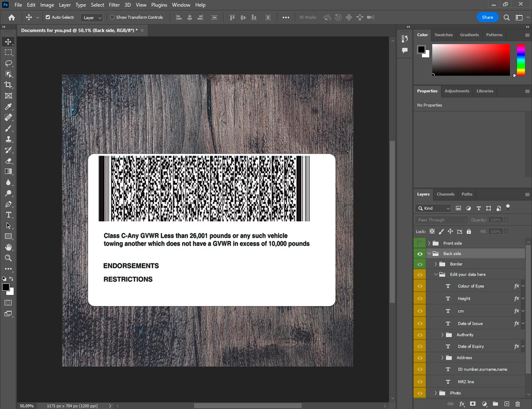Image resolution: width=532 pixels, height=409 pixels.
Task: Select the Crop tool
Action: point(9,85)
